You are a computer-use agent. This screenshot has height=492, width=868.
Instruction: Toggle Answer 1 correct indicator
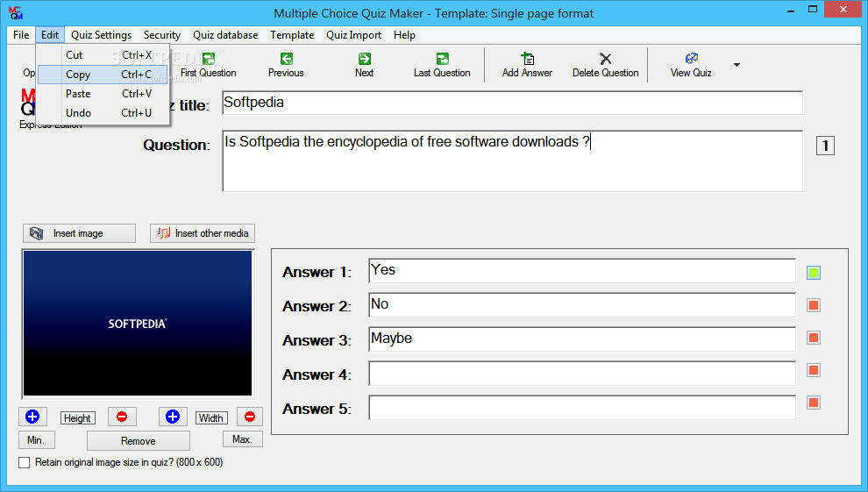pos(813,272)
